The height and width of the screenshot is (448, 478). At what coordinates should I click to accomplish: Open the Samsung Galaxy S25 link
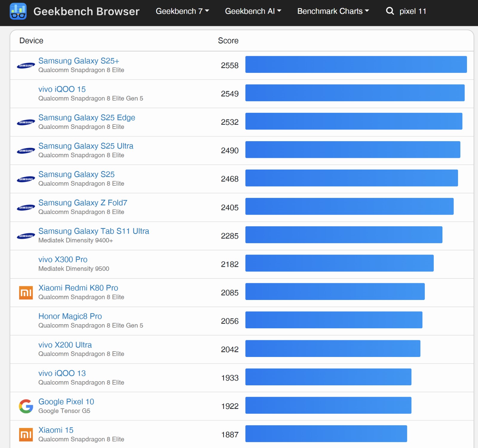76,174
